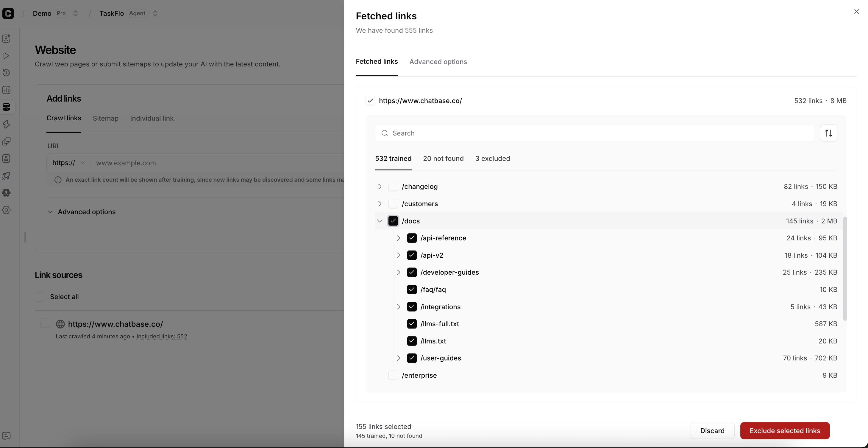This screenshot has width=868, height=448.
Task: Uncheck the /integrations checkbox
Action: coord(412,307)
